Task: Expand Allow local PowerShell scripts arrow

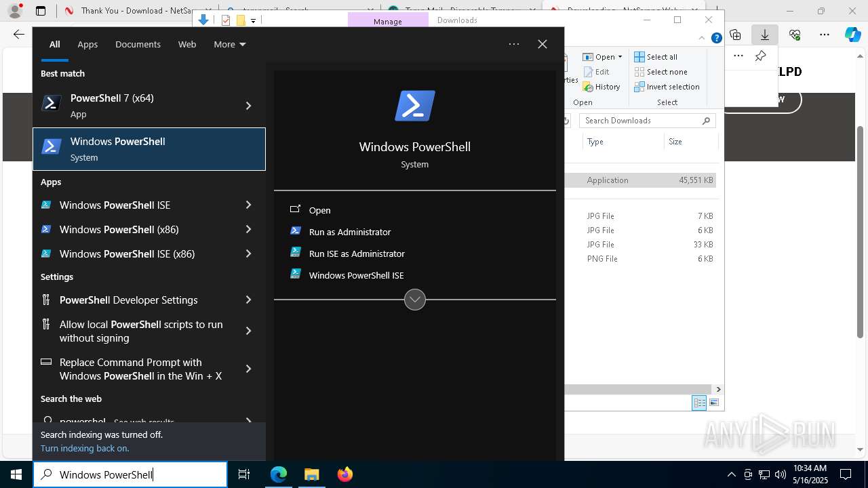Action: 248,331
